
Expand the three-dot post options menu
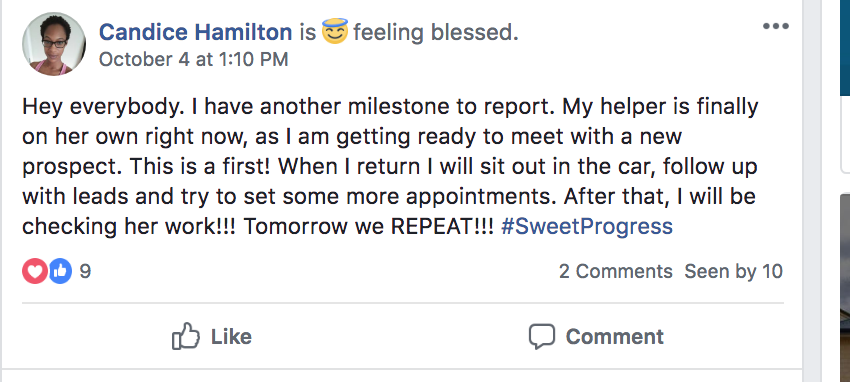click(775, 26)
